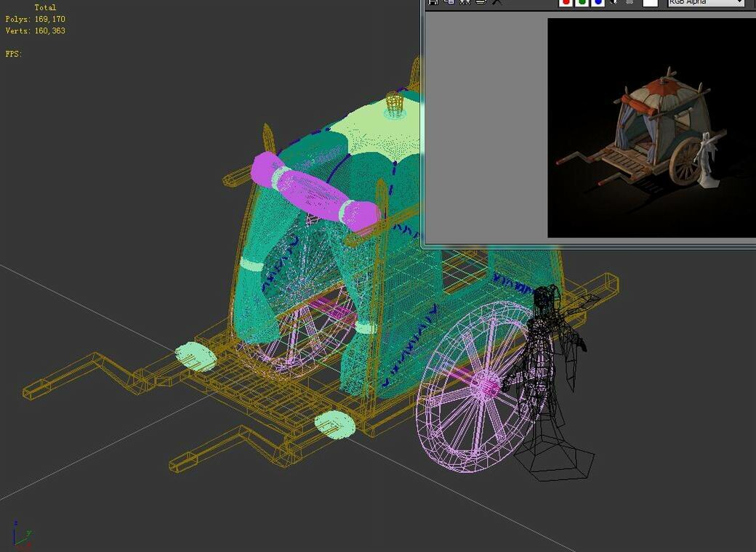Image resolution: width=756 pixels, height=552 pixels.
Task: Click the 'Total' statistics header text
Action: point(45,8)
